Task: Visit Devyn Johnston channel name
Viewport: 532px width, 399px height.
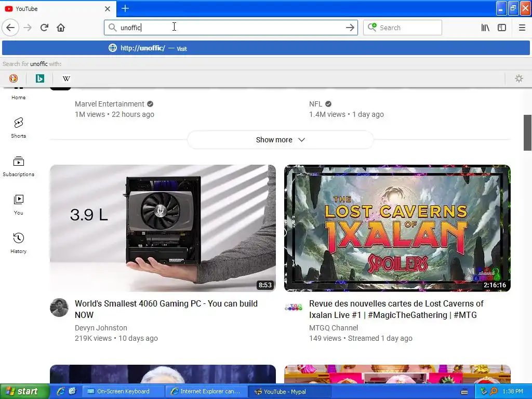Action: tap(101, 328)
